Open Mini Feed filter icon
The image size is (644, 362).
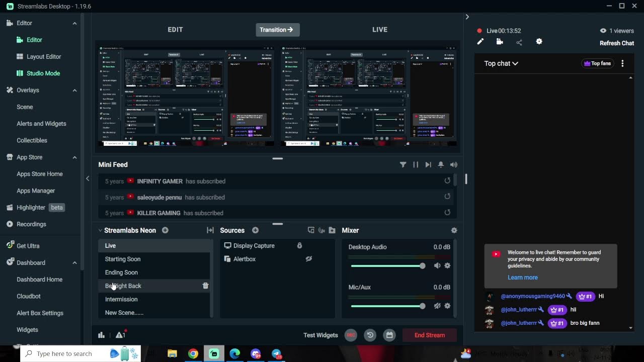403,164
